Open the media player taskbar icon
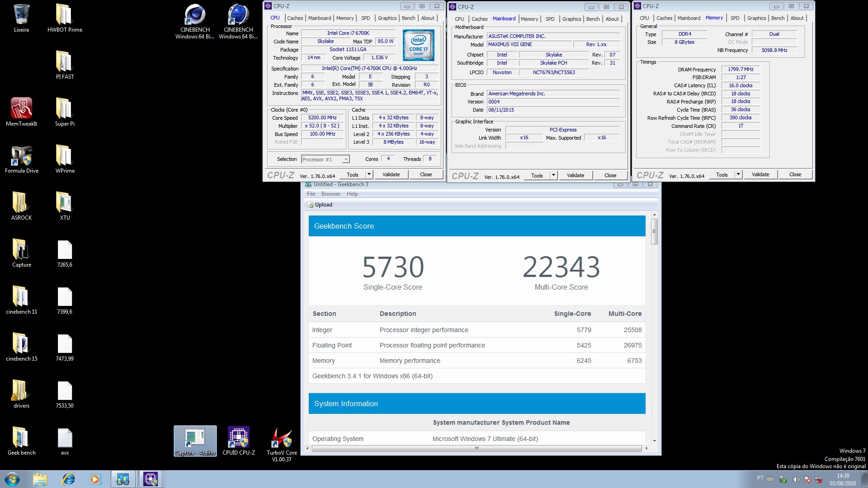 (95, 479)
